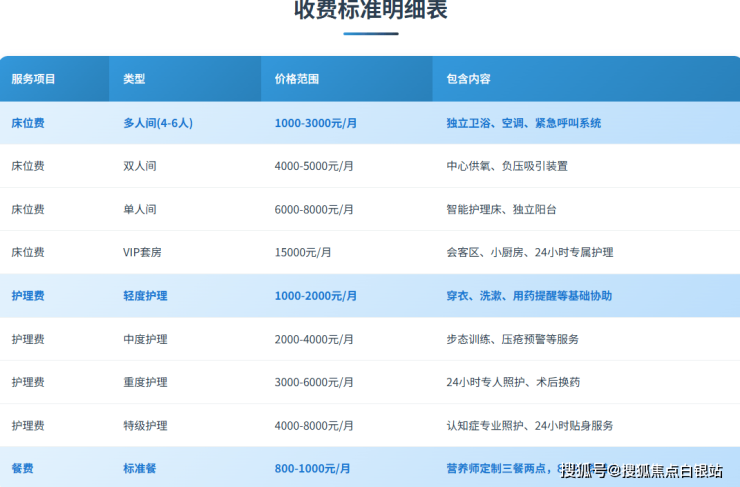Select the 双人间 row type cell

(x=140, y=166)
